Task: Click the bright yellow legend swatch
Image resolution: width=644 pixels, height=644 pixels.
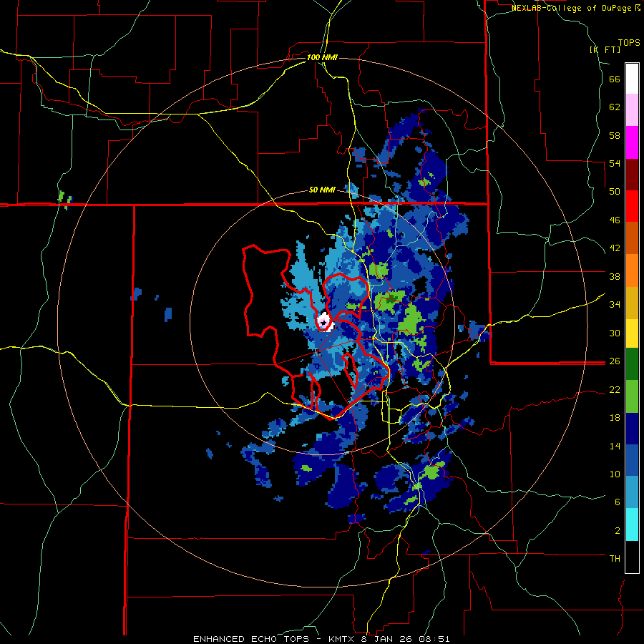Action: click(x=632, y=333)
